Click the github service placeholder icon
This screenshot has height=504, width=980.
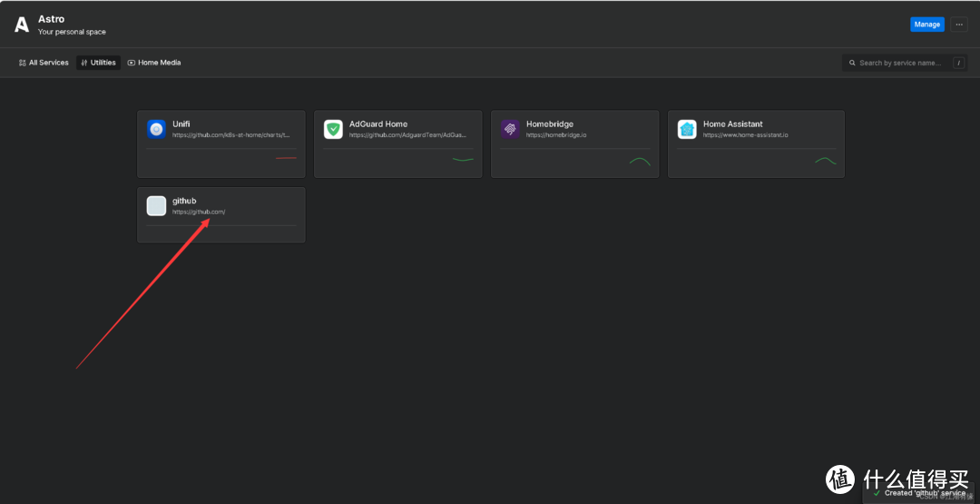click(x=156, y=206)
